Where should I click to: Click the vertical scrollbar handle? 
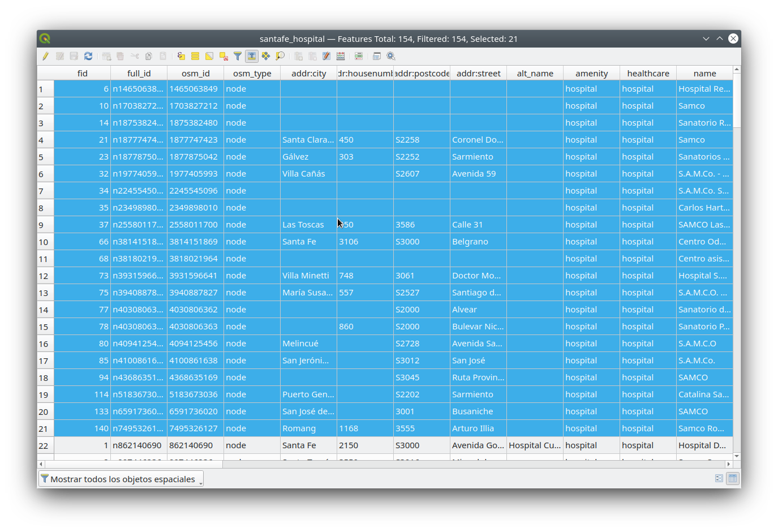click(737, 101)
